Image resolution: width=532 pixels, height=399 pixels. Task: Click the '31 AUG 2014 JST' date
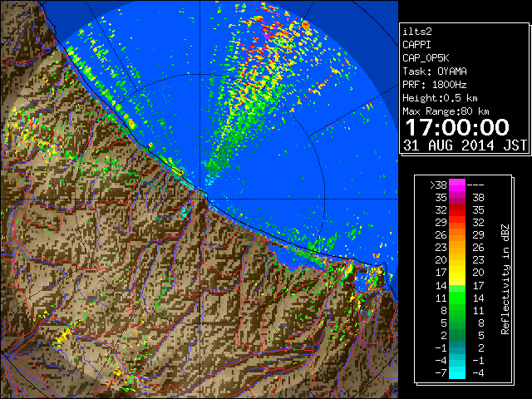click(465, 145)
